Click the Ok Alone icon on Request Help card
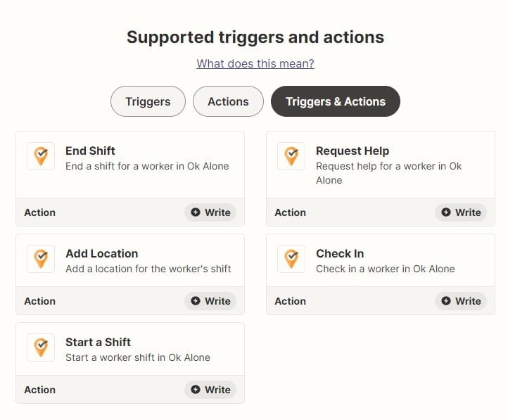 [291, 156]
